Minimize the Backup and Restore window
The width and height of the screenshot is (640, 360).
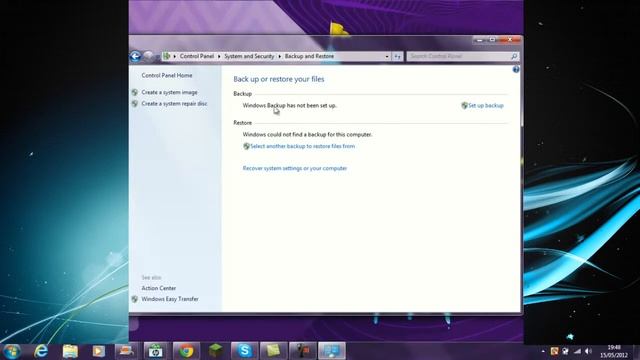(480, 40)
